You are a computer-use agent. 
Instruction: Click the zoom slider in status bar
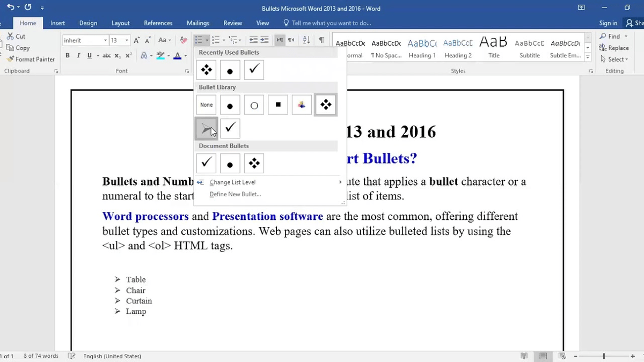[604, 356]
